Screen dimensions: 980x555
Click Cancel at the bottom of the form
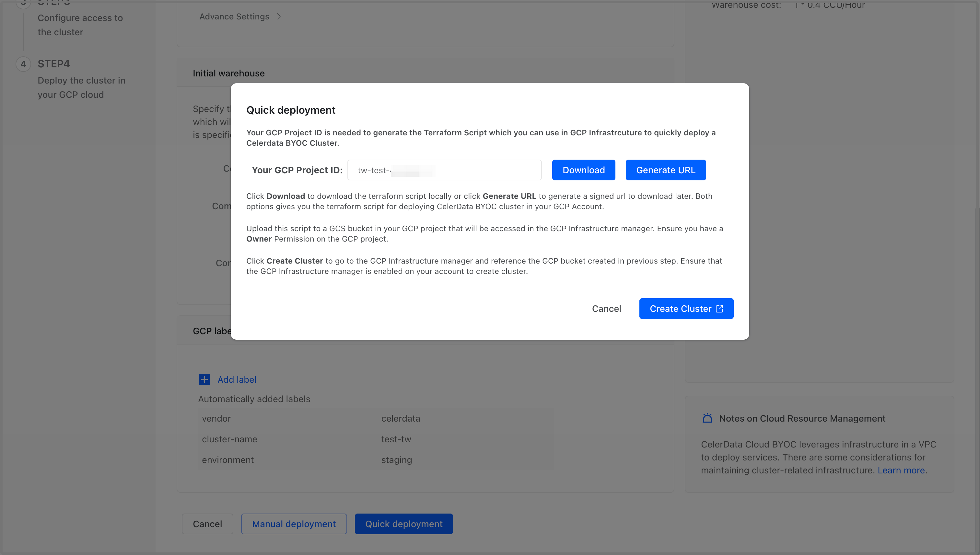207,524
